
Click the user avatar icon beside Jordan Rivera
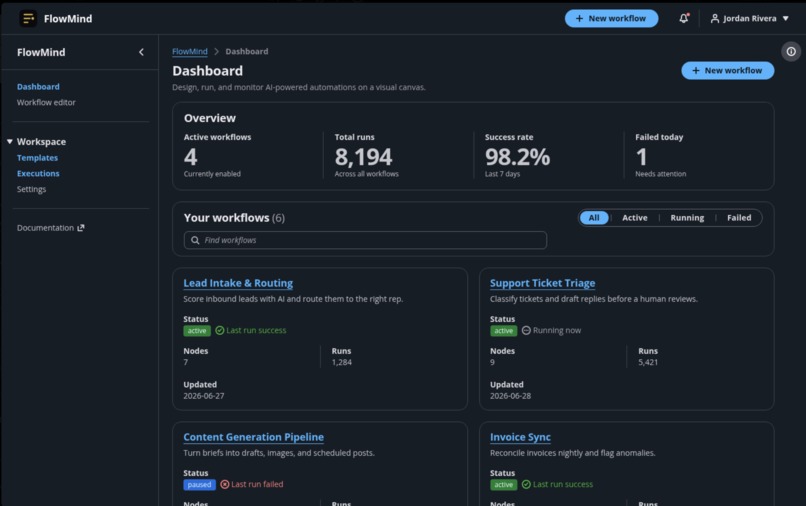point(715,19)
